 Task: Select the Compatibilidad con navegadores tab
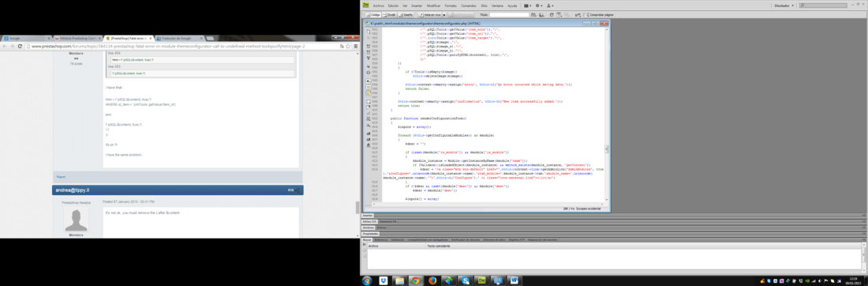(x=428, y=240)
